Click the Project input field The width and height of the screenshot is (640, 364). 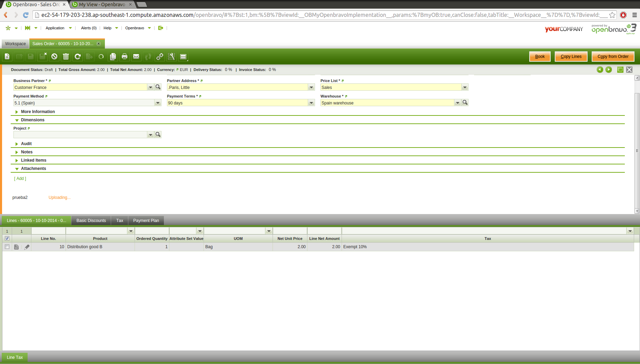pyautogui.click(x=80, y=135)
